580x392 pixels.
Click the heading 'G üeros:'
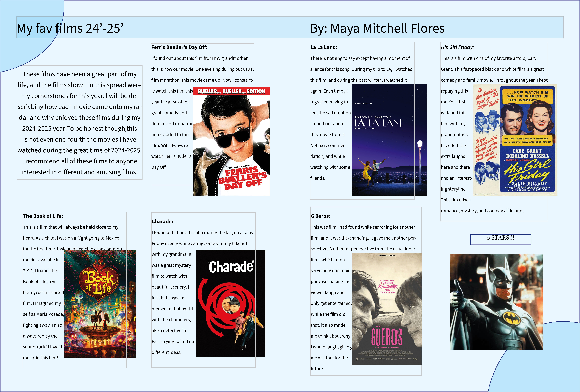tap(320, 216)
